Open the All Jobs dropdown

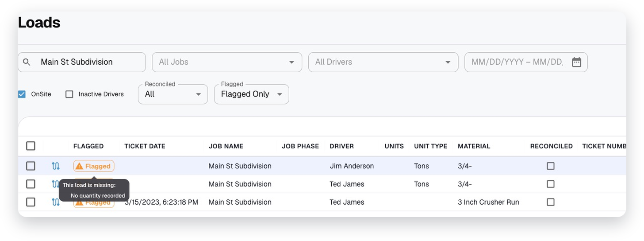click(x=227, y=62)
